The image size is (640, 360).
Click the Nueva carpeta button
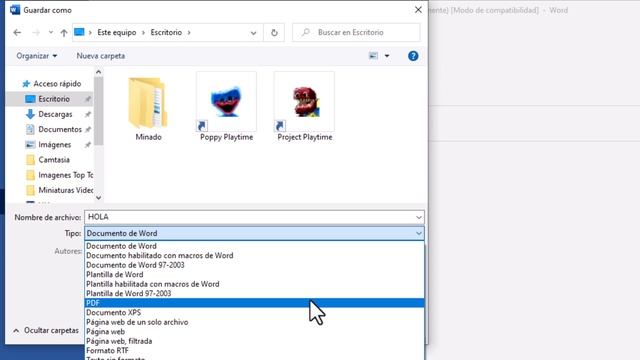101,56
